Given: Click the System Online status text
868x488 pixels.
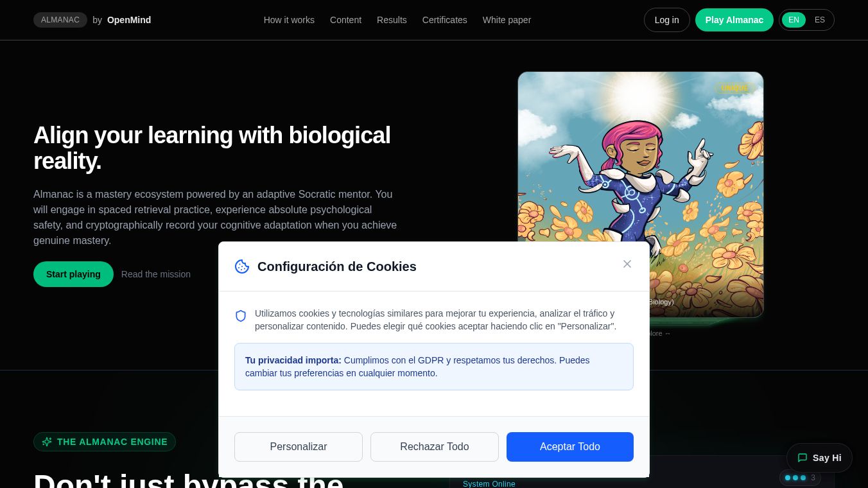Looking at the screenshot, I should (x=489, y=484).
